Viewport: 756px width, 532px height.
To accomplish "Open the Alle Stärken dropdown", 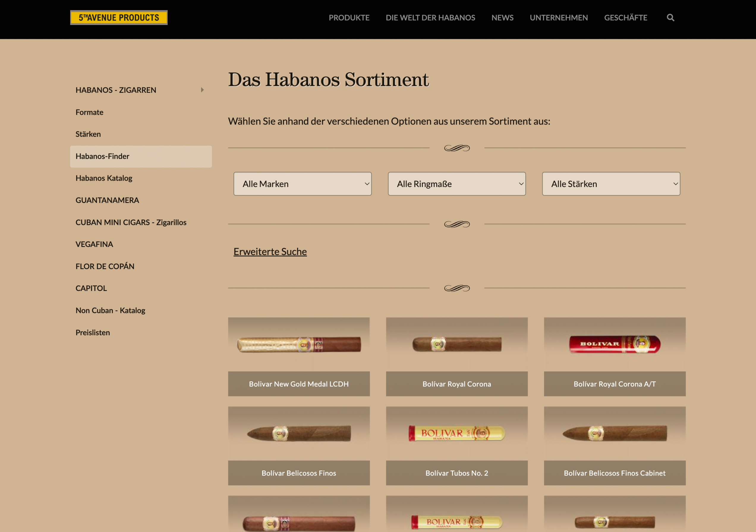I will pyautogui.click(x=611, y=184).
